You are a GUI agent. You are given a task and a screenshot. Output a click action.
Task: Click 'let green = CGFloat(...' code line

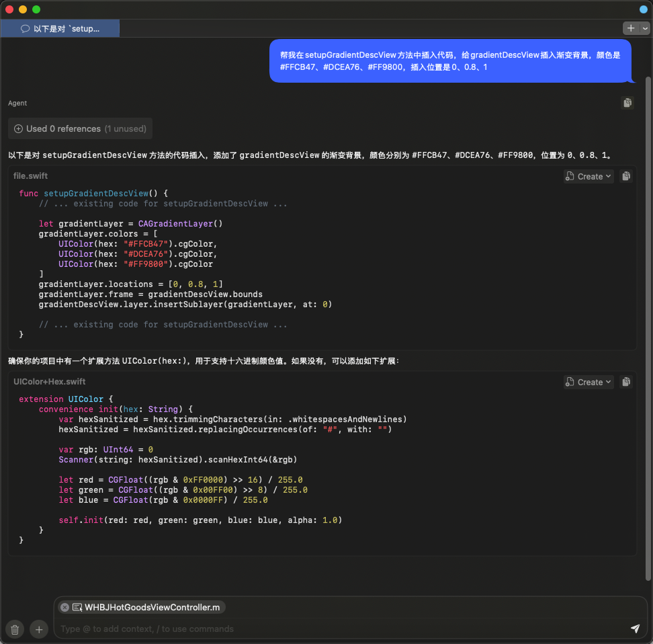tap(183, 490)
